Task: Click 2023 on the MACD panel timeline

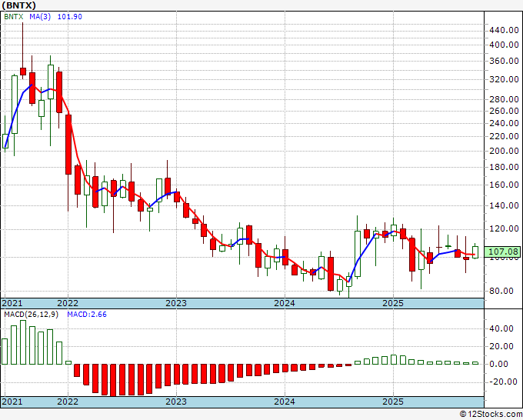Action: click(x=176, y=402)
